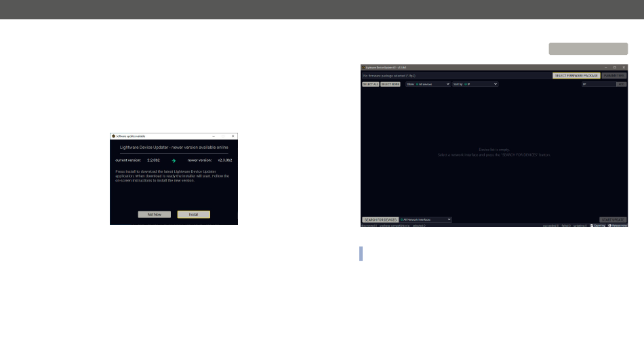The width and height of the screenshot is (644, 361).
Task: Click the green arrow between version numbers
Action: (x=174, y=161)
